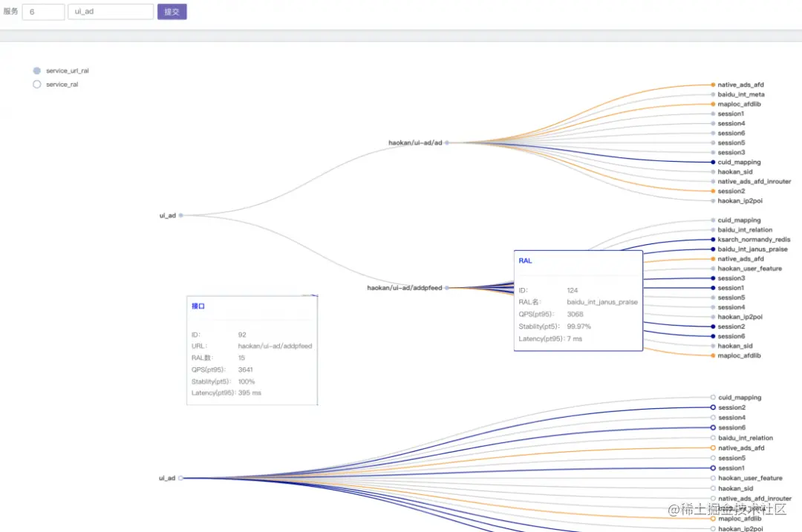Collapse the ui_ad root with filled dot
The image size is (802, 532).
pos(180,215)
